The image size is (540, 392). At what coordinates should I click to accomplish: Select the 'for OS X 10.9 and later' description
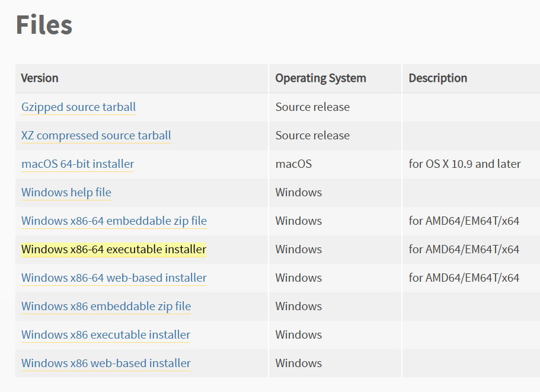coord(465,164)
